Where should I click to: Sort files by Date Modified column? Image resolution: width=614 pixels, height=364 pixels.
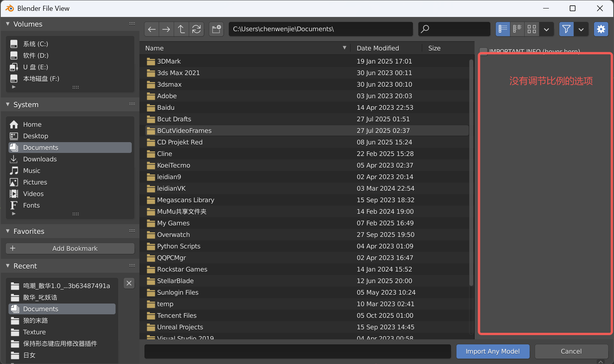377,48
